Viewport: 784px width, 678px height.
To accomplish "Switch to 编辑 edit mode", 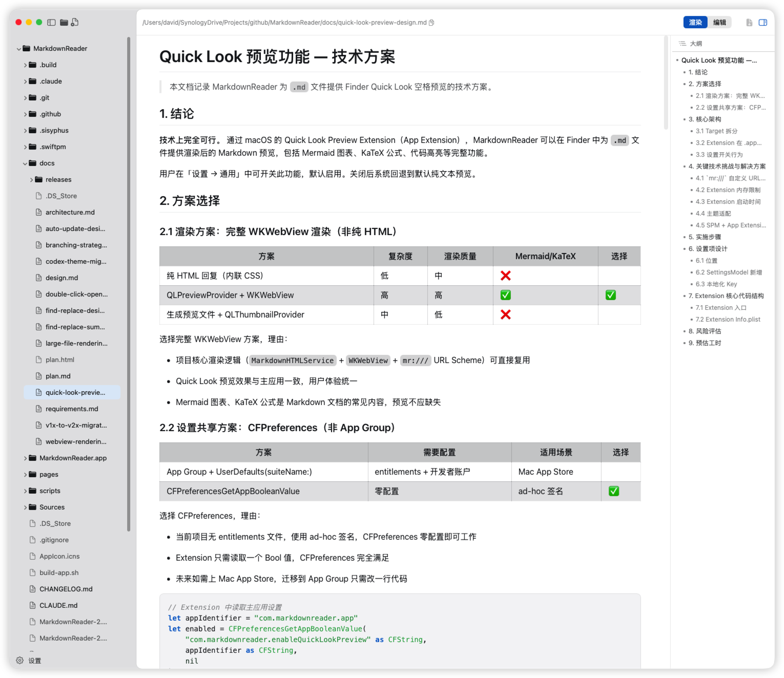I will coord(719,23).
